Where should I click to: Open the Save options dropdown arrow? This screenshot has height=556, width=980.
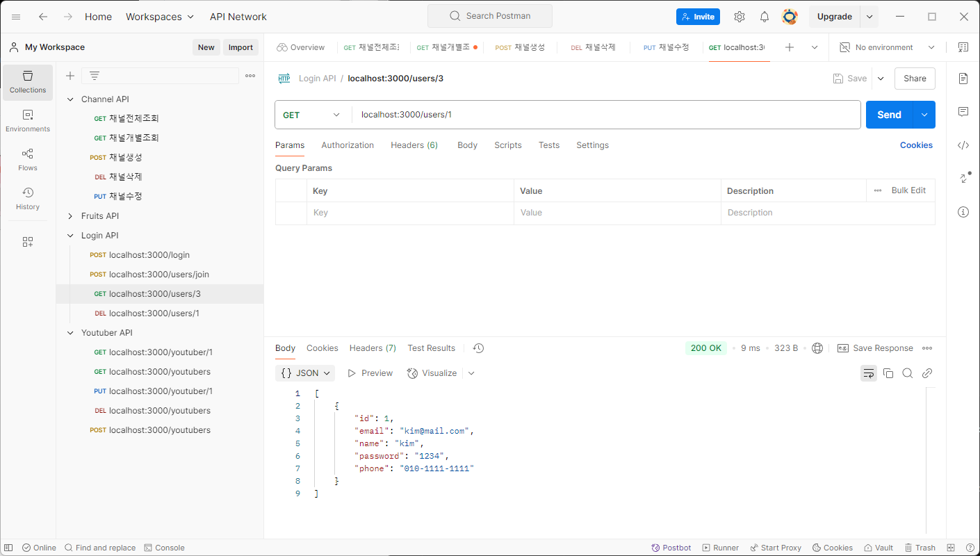(x=881, y=79)
